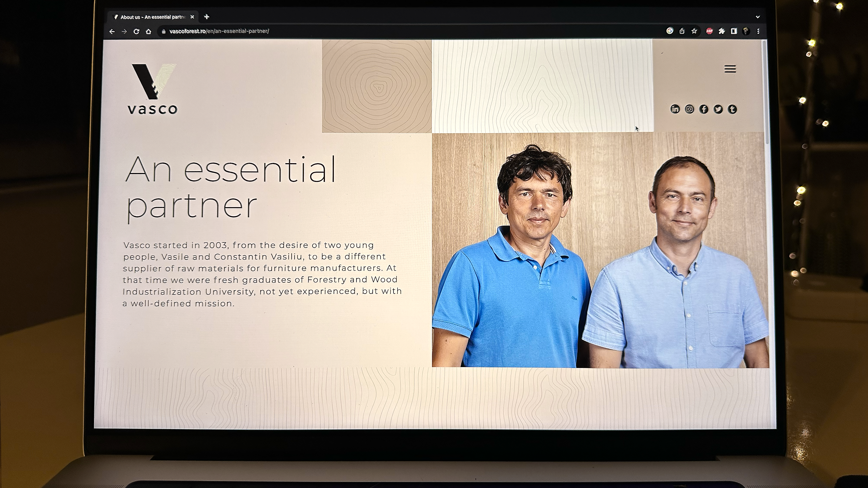868x488 pixels.
Task: Open a new browser tab
Action: pyautogui.click(x=207, y=17)
